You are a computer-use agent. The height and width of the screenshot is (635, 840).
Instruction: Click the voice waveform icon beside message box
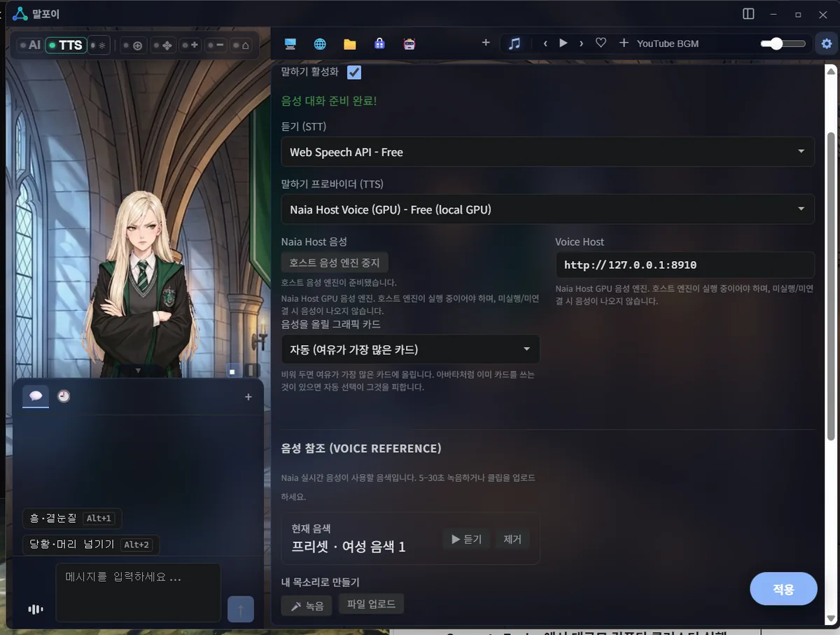(35, 609)
